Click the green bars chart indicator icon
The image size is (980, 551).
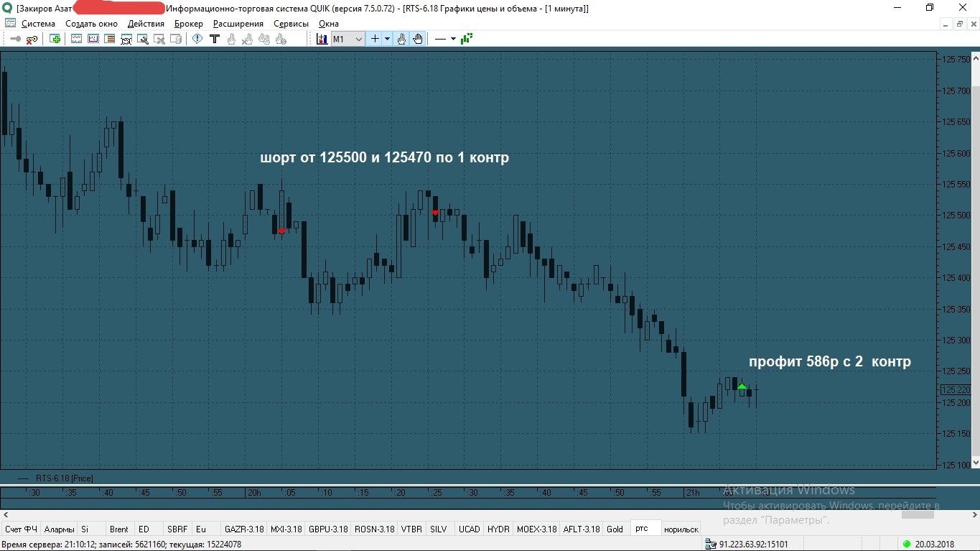(467, 39)
